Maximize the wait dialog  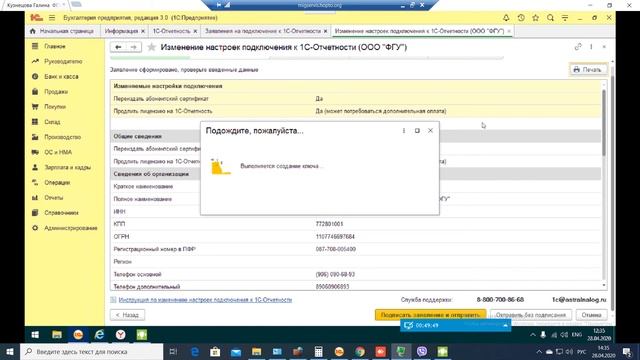[417, 131]
